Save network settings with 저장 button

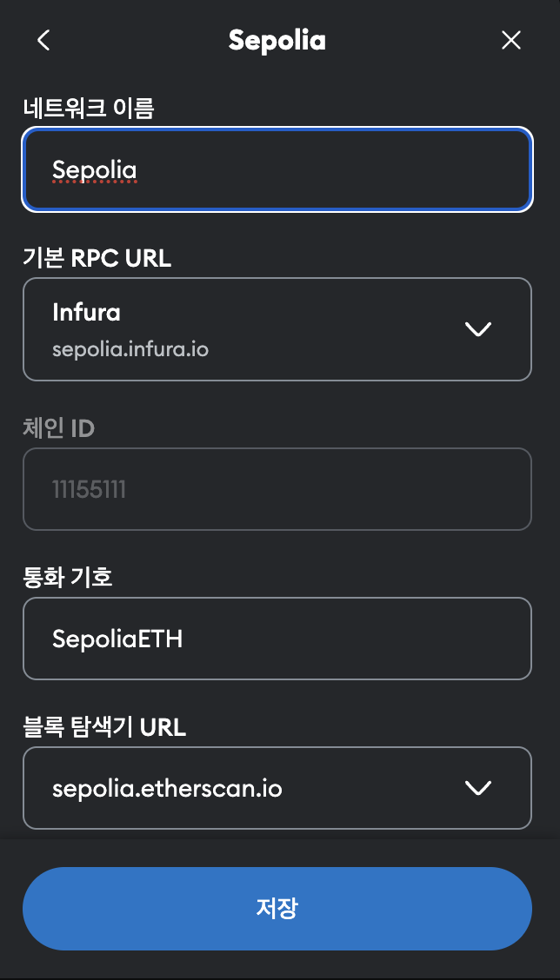tap(277, 908)
